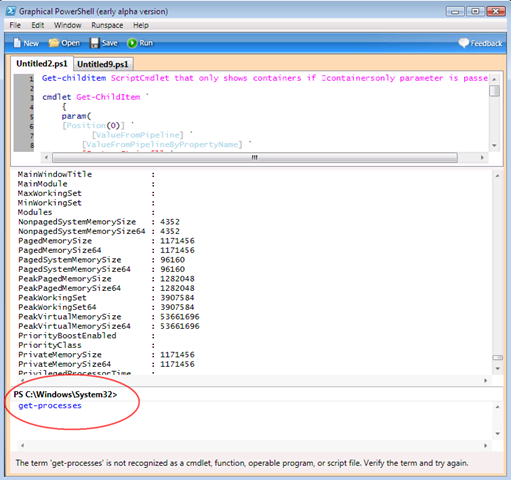Click the output pane's up scroll arrow
The width and height of the screenshot is (511, 480).
pyautogui.click(x=497, y=176)
